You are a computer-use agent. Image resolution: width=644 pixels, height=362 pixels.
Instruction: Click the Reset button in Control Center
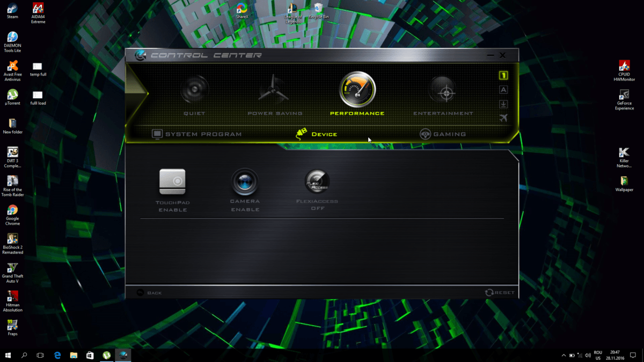(500, 293)
